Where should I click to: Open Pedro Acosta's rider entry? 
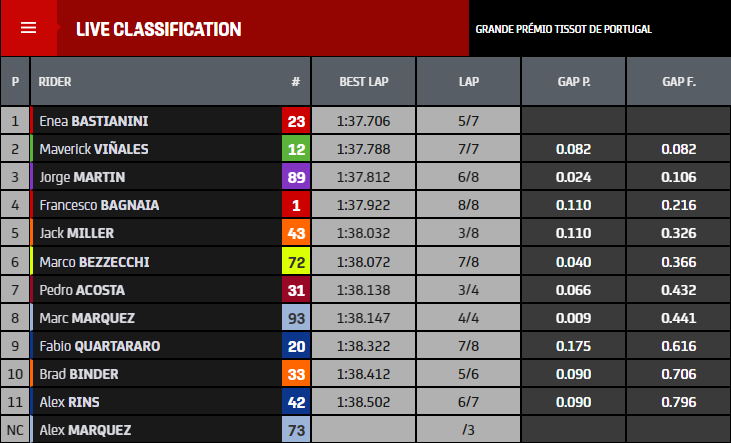(x=82, y=290)
